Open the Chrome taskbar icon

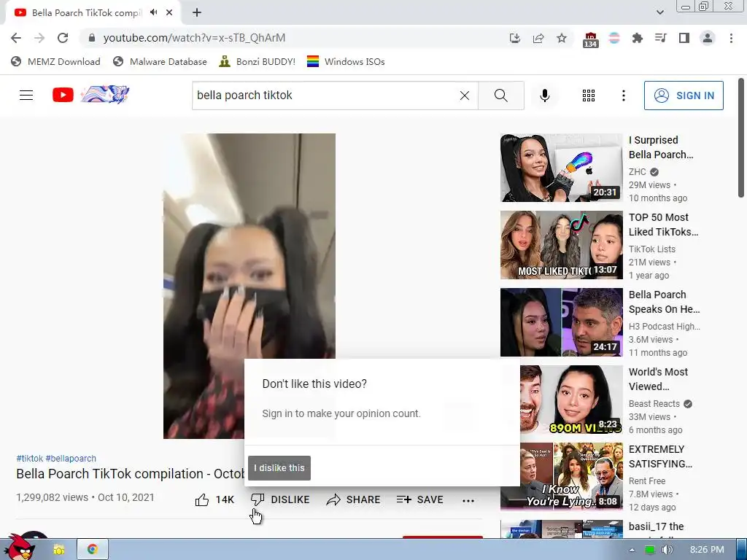coord(93,550)
